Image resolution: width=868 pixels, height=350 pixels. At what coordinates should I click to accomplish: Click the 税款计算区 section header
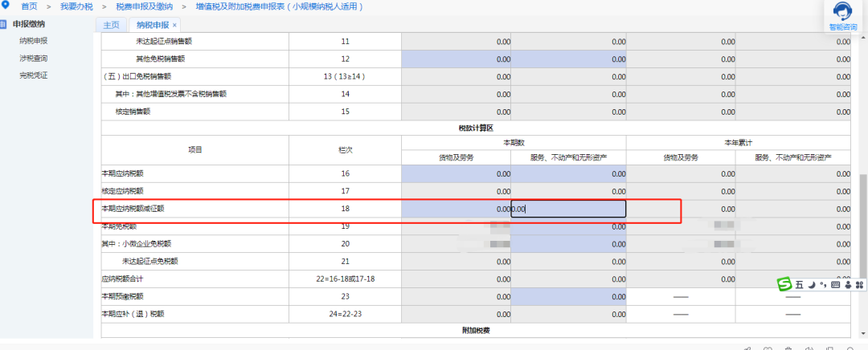(x=476, y=128)
